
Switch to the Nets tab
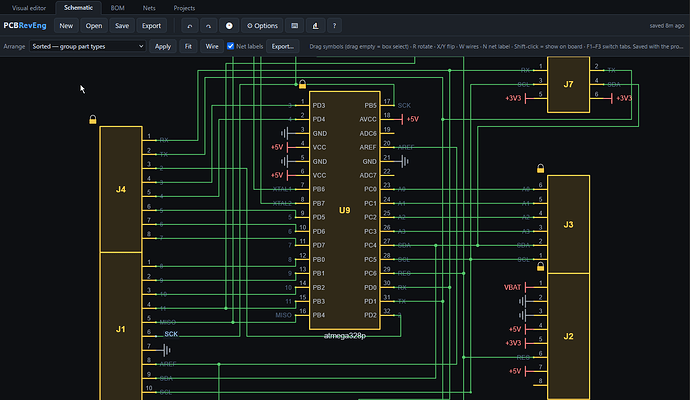(149, 8)
